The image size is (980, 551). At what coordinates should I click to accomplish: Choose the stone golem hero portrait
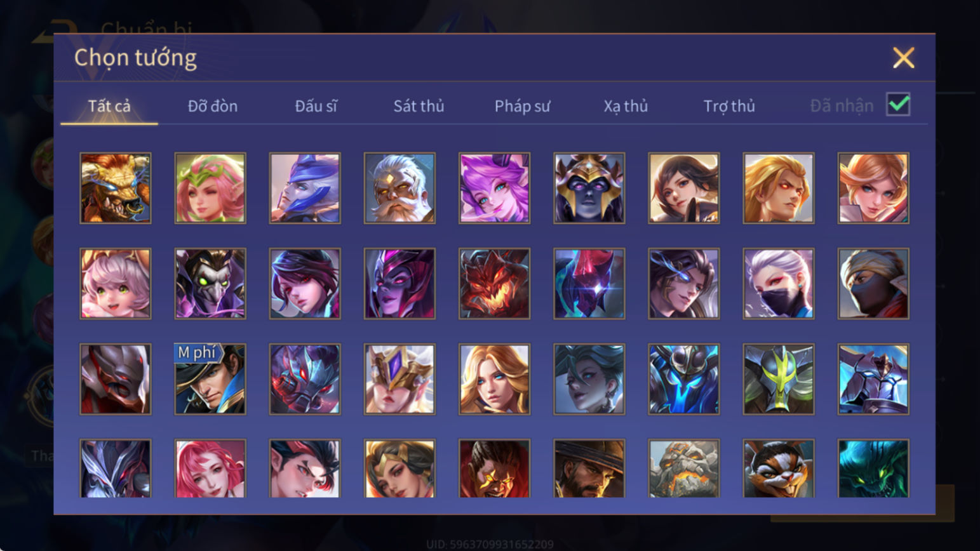click(x=683, y=468)
